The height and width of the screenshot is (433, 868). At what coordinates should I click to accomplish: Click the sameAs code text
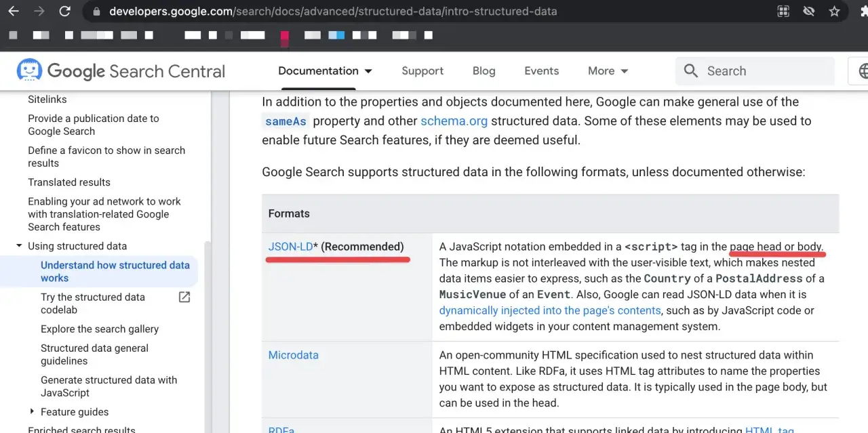[x=285, y=121]
